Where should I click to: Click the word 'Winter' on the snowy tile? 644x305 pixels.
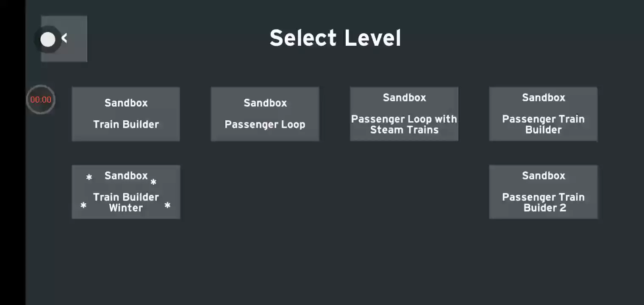pyautogui.click(x=126, y=208)
